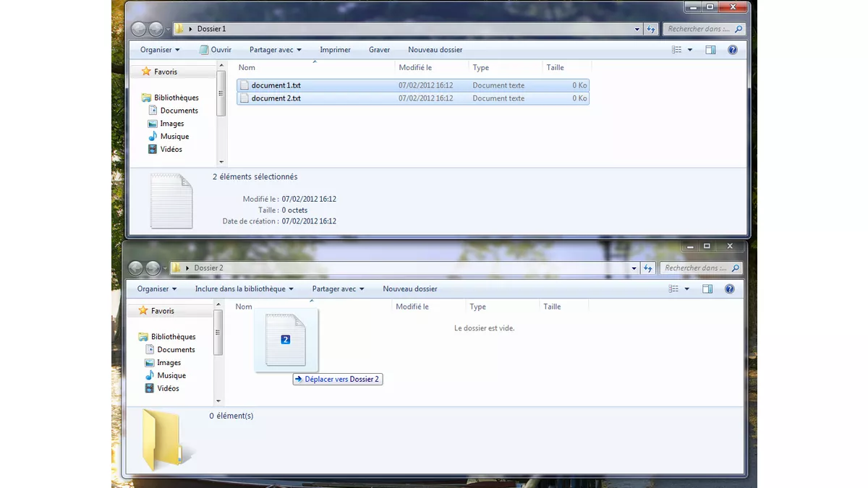This screenshot has width=868, height=488.
Task: Toggle preview pane in Dossier 1 window
Action: click(710, 50)
